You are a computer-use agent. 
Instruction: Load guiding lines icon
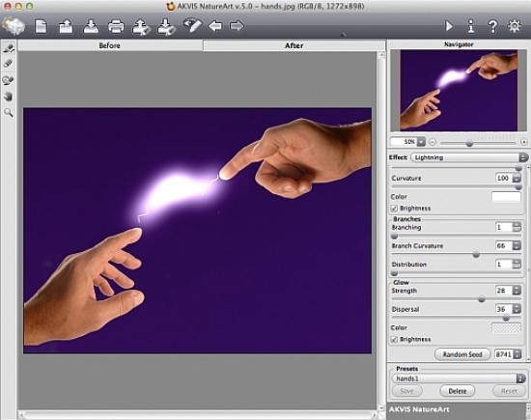(x=141, y=26)
